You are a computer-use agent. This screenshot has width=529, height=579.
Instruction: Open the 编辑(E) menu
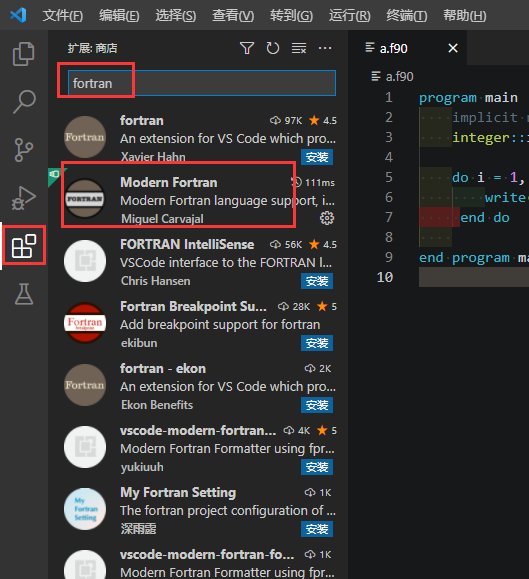click(x=119, y=16)
